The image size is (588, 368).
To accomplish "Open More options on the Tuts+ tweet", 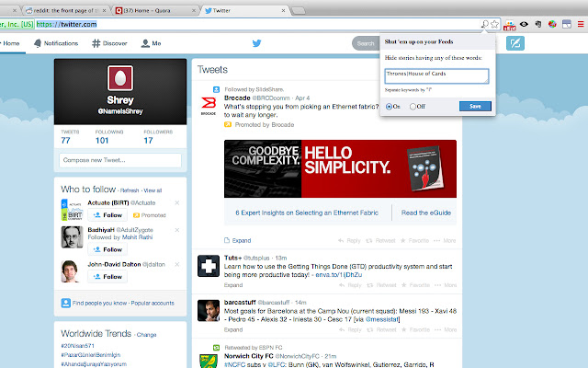I will pyautogui.click(x=446, y=285).
